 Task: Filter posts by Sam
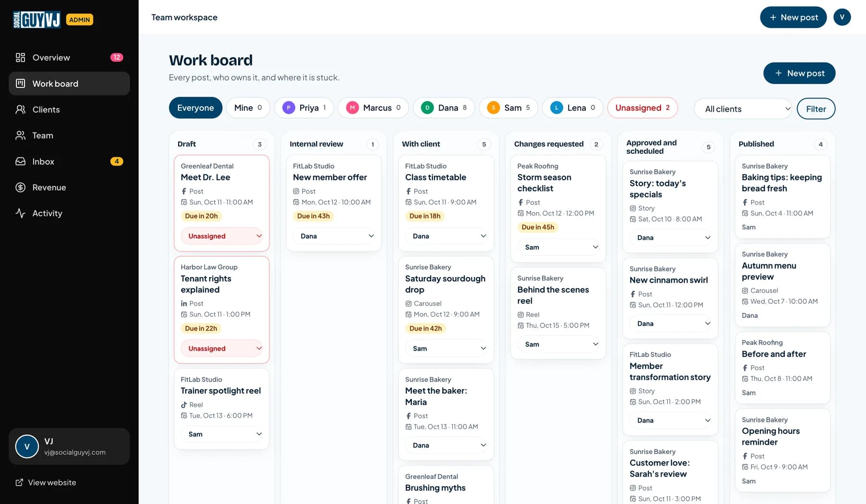(509, 108)
